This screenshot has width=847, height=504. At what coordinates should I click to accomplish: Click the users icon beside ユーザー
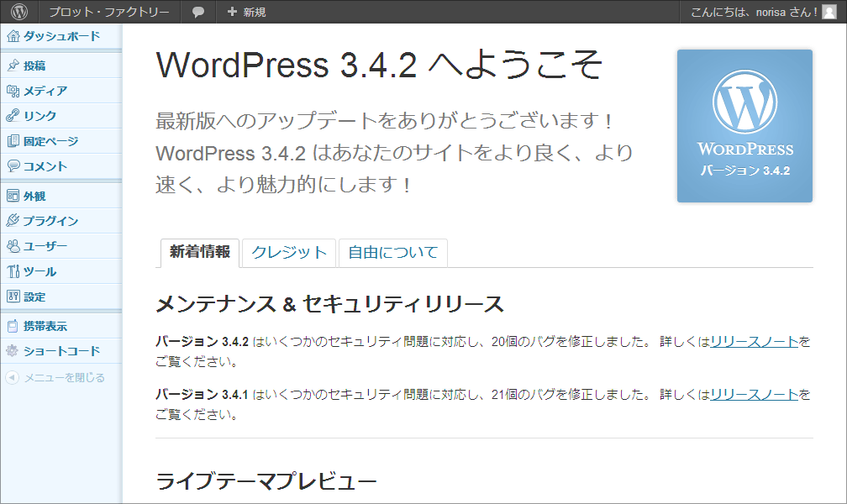point(13,246)
